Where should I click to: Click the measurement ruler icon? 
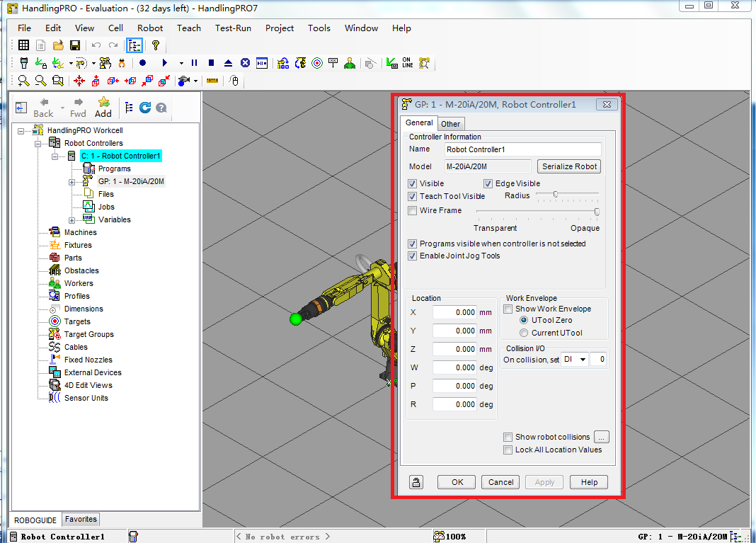(212, 81)
